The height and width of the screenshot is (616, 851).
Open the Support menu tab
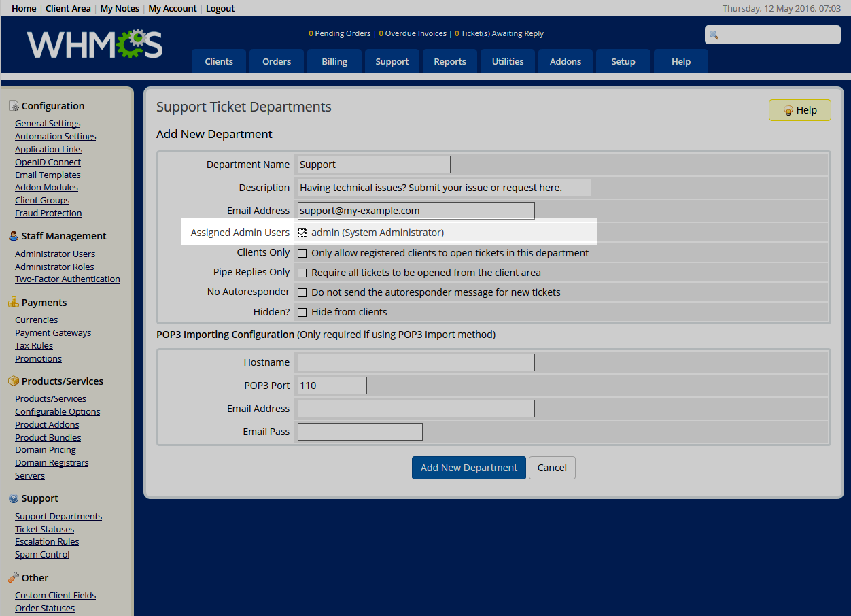[392, 61]
